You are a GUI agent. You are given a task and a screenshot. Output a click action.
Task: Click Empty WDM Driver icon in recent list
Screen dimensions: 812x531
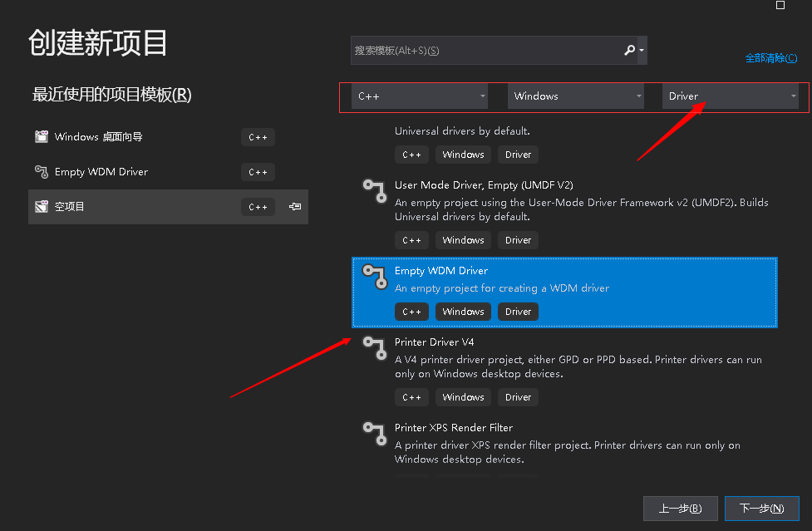pyautogui.click(x=42, y=171)
